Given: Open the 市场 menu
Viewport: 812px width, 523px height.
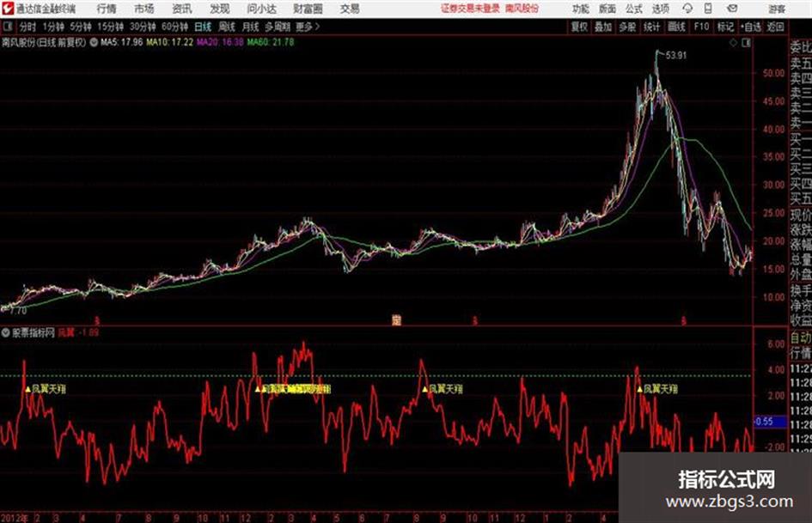Looking at the screenshot, I should point(144,9).
